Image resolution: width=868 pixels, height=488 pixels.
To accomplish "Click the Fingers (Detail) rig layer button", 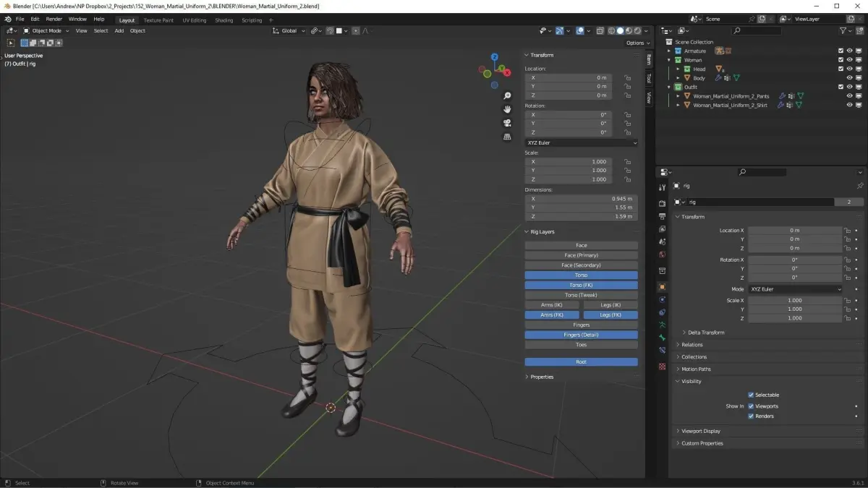I will click(582, 335).
